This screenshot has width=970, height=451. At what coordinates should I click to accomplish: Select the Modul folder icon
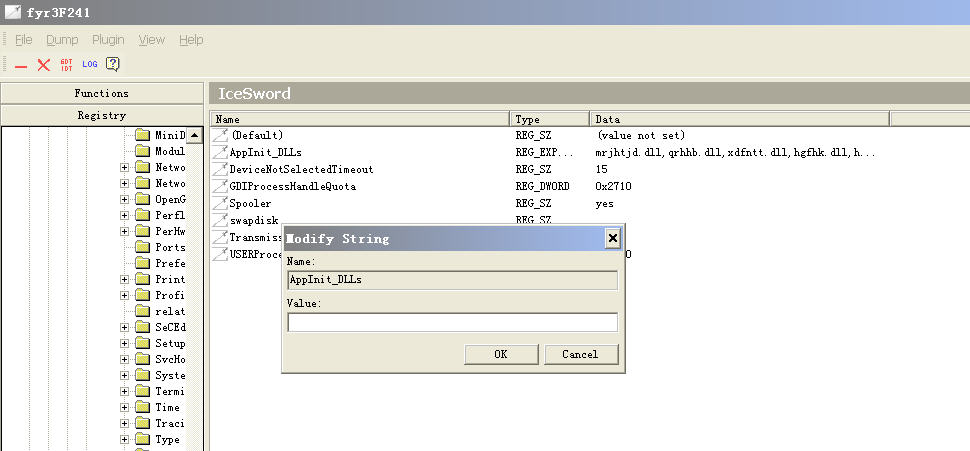coord(143,151)
